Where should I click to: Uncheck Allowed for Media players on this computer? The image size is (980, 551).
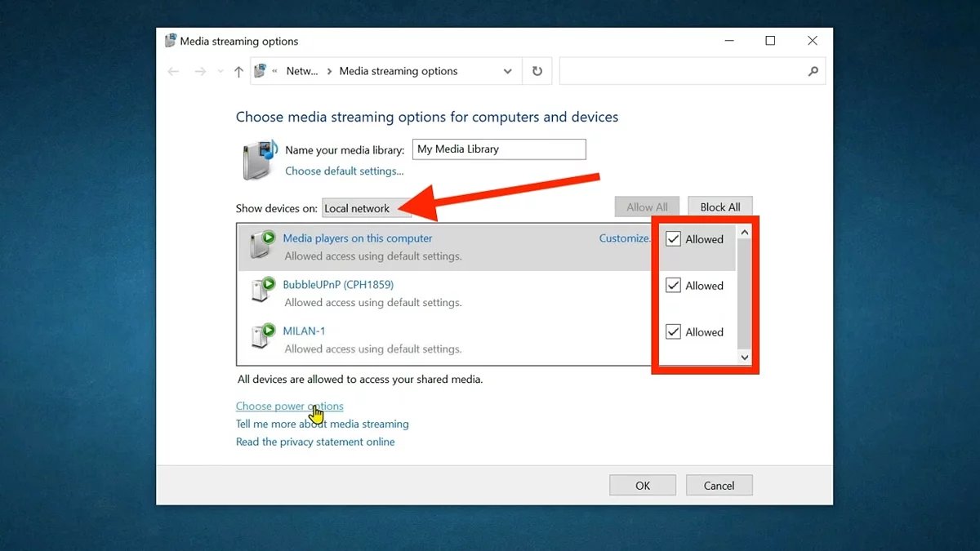click(674, 239)
